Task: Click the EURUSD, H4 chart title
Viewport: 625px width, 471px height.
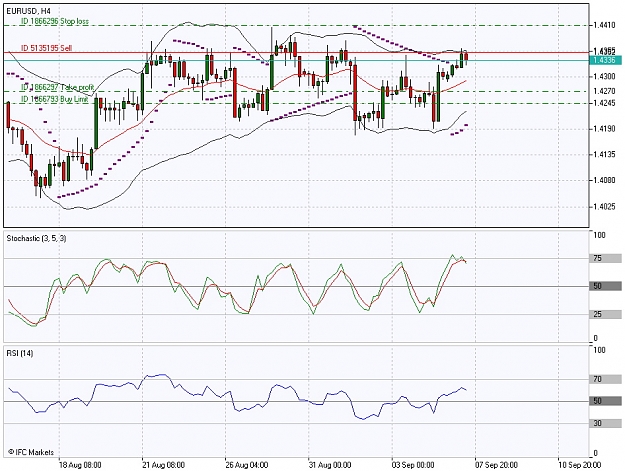Action: (29, 11)
